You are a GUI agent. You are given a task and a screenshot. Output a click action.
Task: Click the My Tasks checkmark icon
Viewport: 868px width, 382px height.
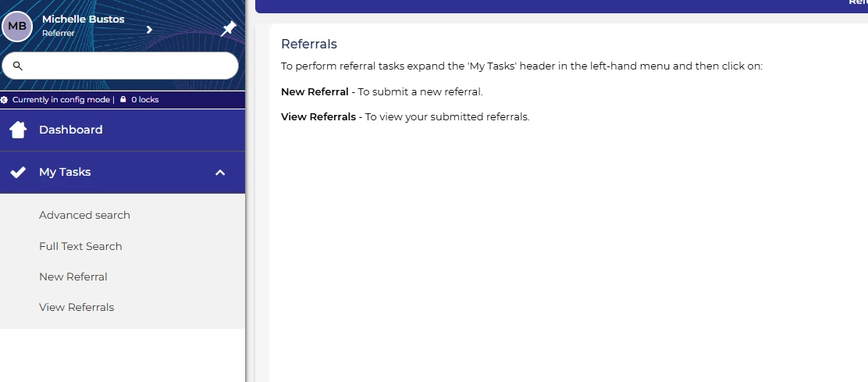pyautogui.click(x=18, y=172)
